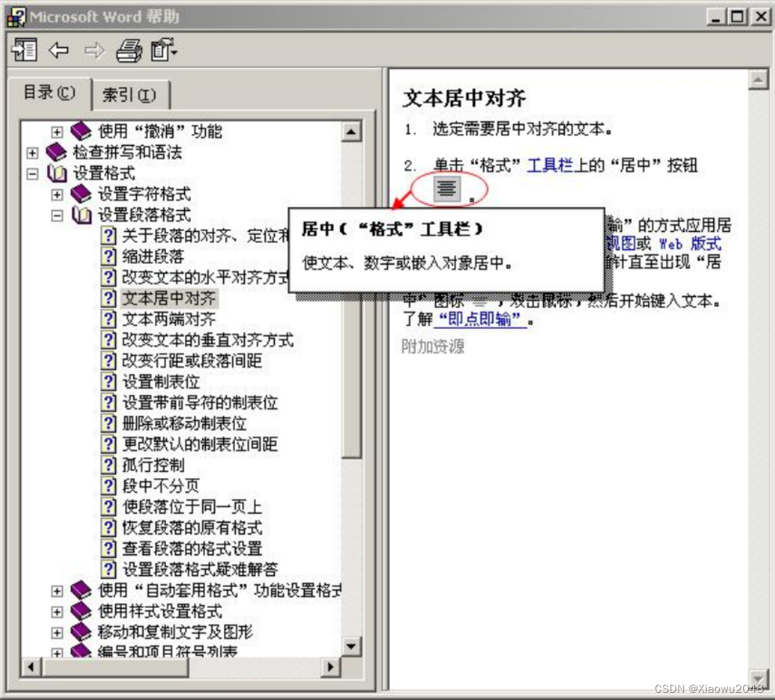Click the book icon beside 使用“撤消”功能
This screenshot has height=700, width=775.
(x=80, y=131)
